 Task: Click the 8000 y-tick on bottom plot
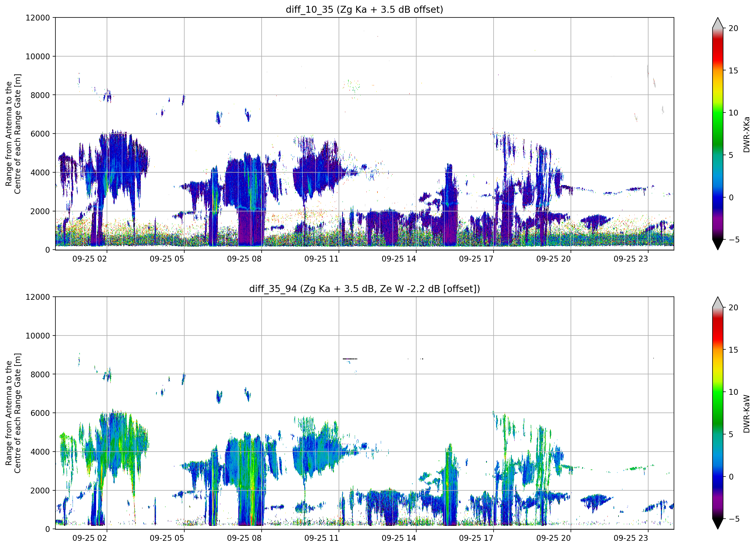click(x=40, y=375)
